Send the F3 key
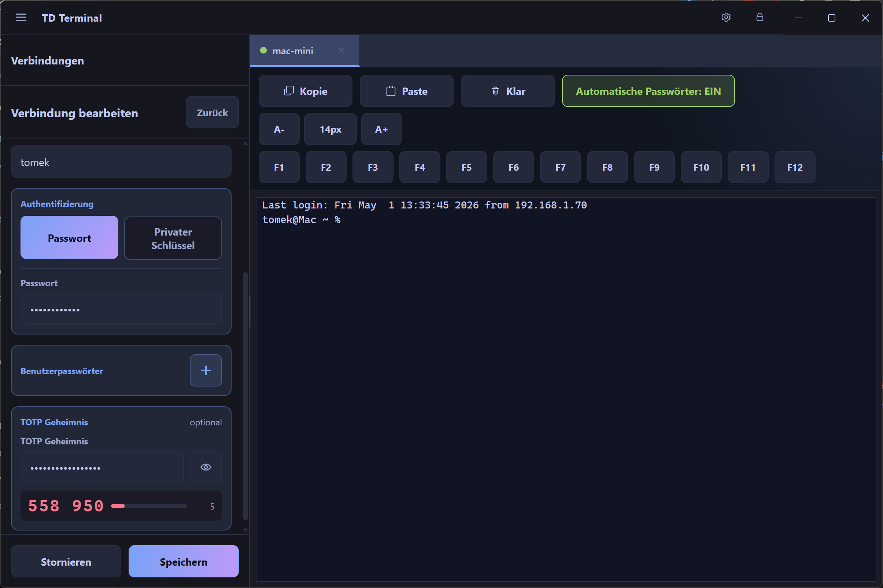 (373, 167)
